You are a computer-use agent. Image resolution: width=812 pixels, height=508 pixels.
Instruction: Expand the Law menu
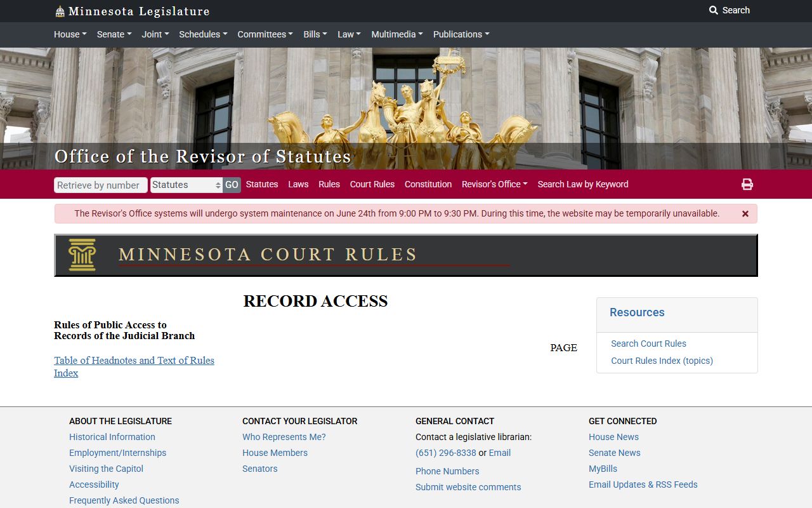tap(349, 34)
